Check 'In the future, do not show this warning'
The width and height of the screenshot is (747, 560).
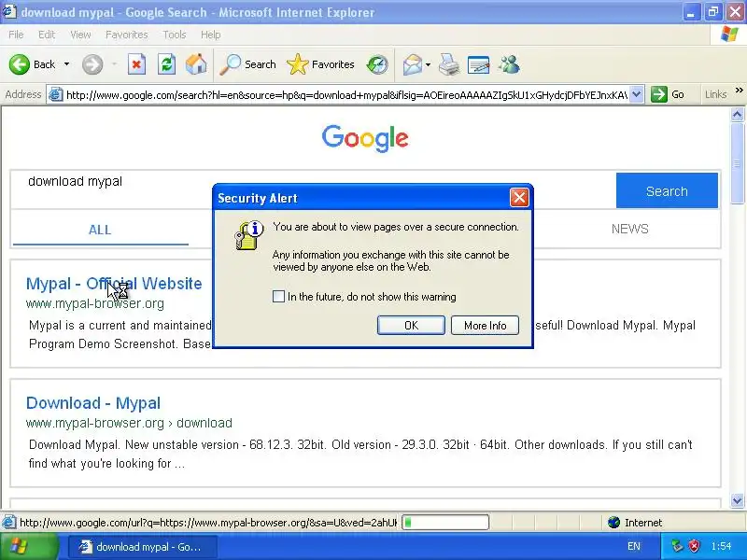pos(278,297)
